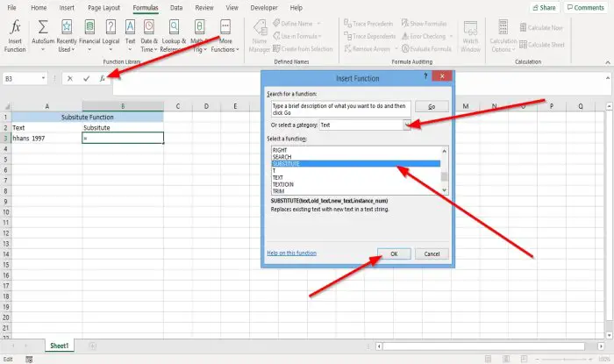Image resolution: width=614 pixels, height=364 pixels.
Task: Click the formula bar enter checkmark icon
Action: click(x=86, y=79)
